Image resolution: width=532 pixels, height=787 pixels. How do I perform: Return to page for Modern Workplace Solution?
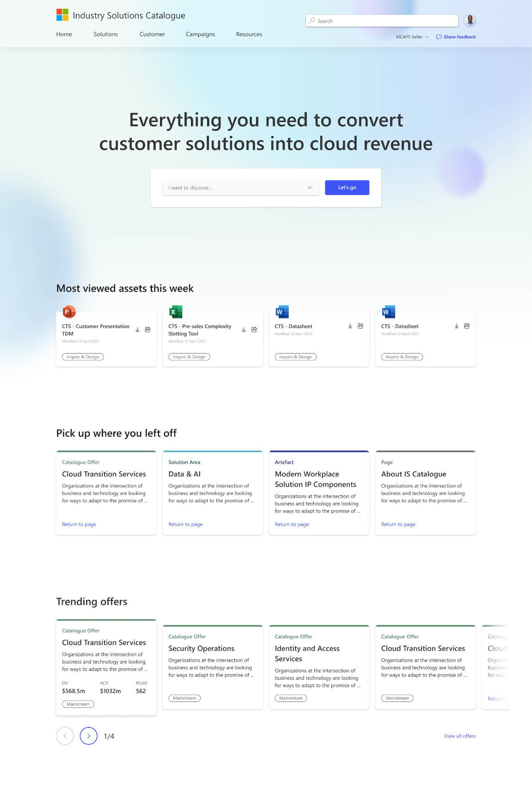292,524
